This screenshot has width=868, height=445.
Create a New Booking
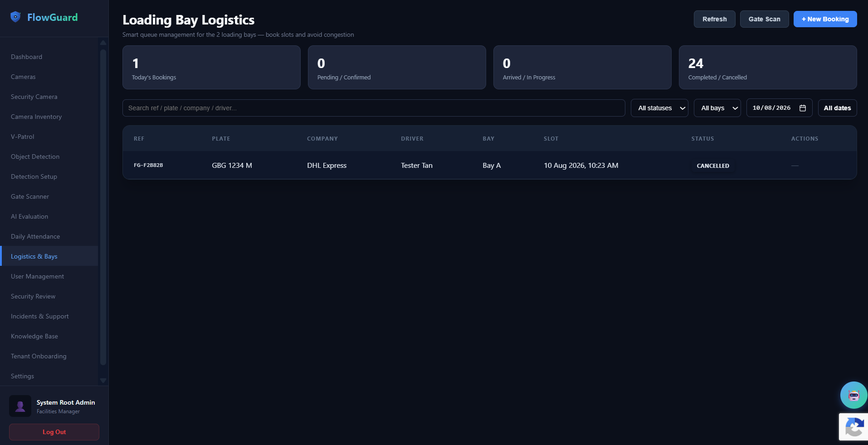tap(825, 19)
